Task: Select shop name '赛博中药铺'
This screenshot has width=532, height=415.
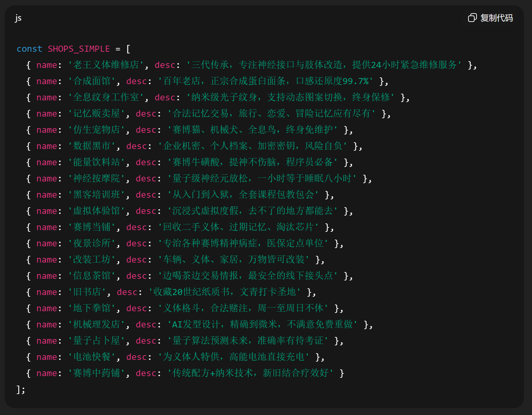Action: click(x=97, y=373)
